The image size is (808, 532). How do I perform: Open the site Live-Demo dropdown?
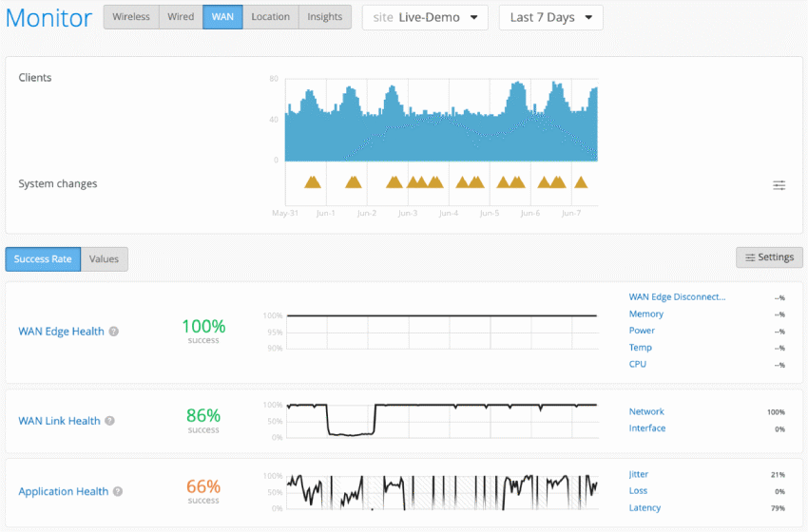[x=424, y=17]
